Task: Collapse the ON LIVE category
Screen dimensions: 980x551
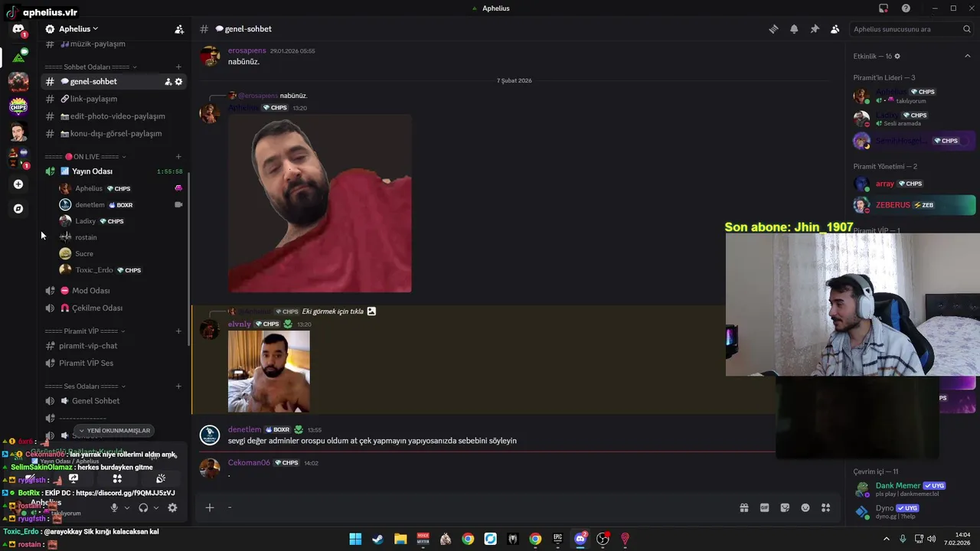Action: (85, 157)
